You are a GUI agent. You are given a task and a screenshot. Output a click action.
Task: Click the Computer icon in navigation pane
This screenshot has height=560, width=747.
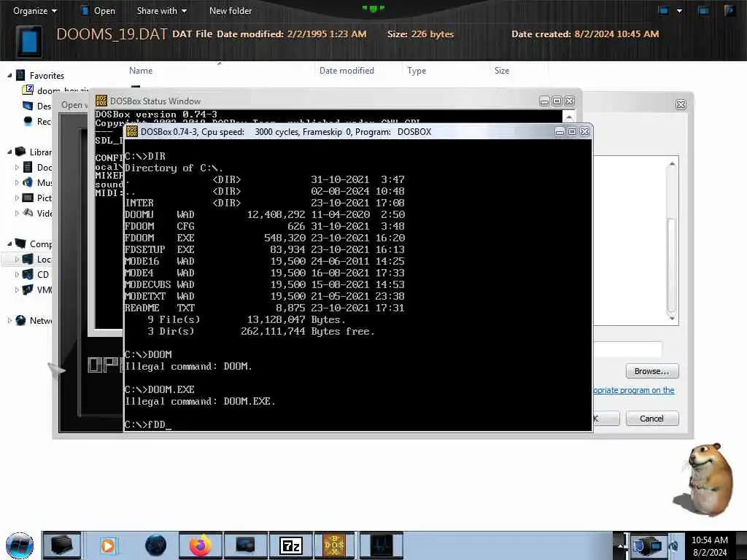click(x=20, y=244)
